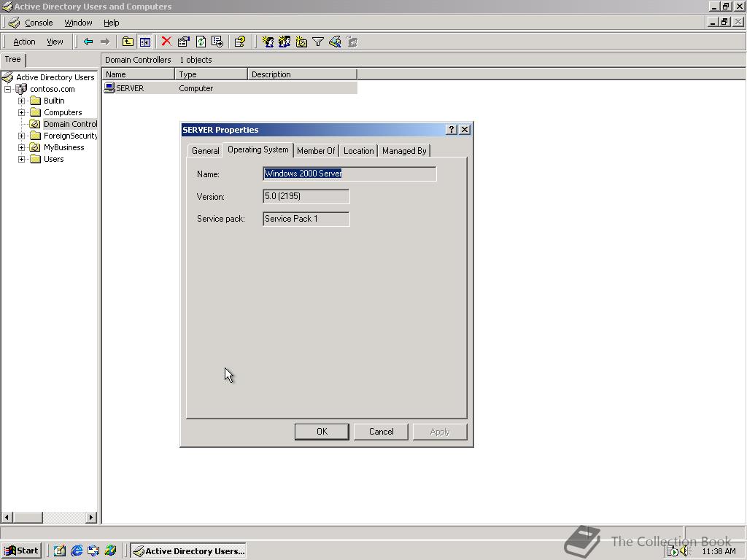Screen dimensions: 747x560
Task: Expand the ForeignSecurity tree node
Action: point(21,136)
